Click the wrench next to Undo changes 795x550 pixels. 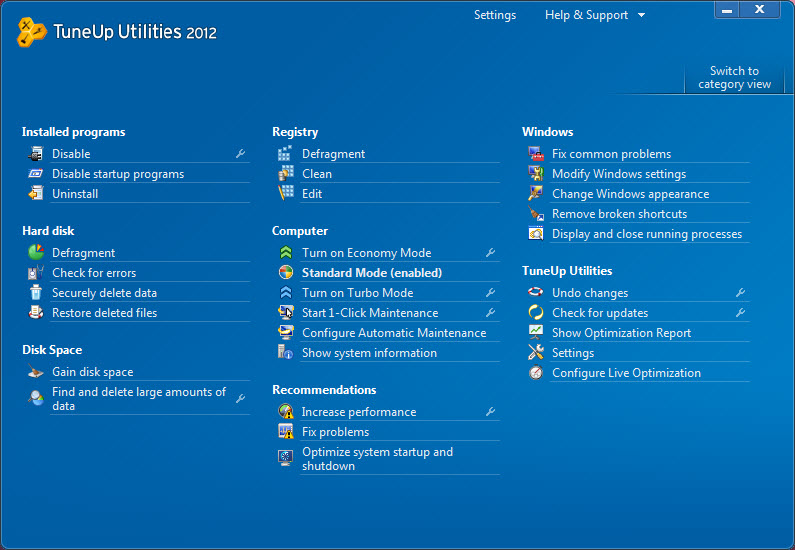point(740,292)
